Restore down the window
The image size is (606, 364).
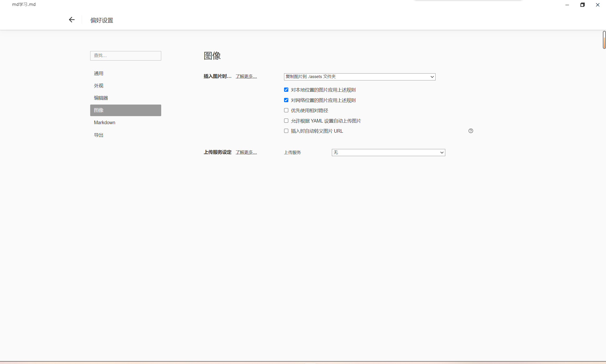tap(582, 5)
